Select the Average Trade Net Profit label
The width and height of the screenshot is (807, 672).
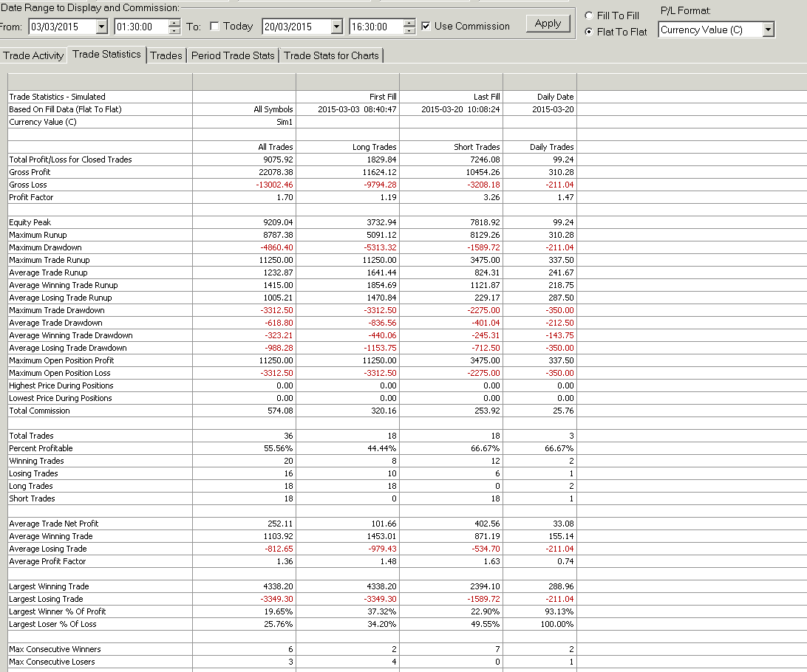point(53,524)
